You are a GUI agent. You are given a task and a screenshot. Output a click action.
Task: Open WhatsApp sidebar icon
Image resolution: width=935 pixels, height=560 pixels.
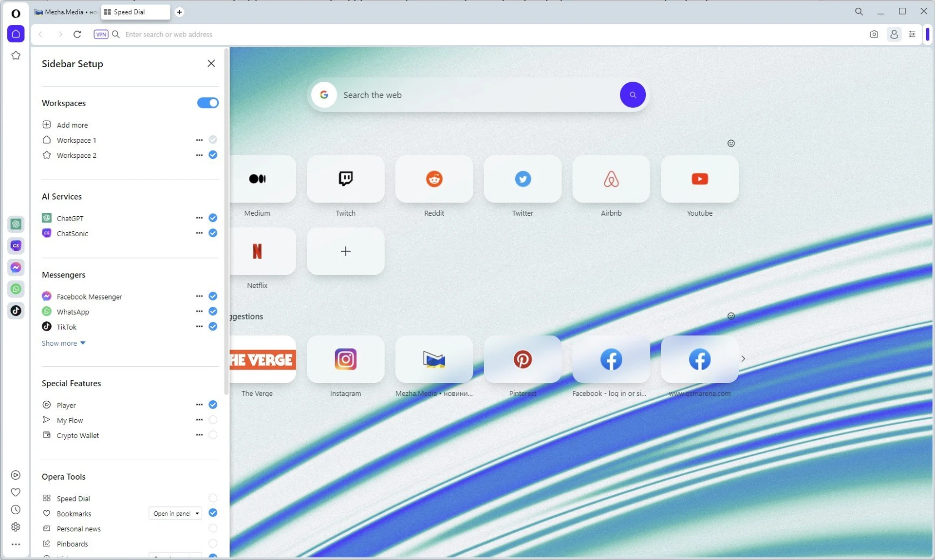click(16, 289)
